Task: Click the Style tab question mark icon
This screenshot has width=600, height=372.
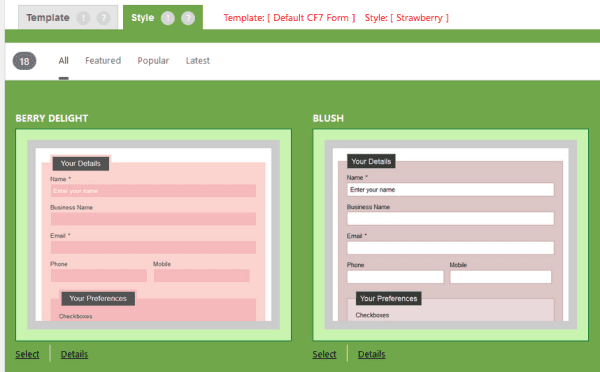Action: [x=188, y=18]
